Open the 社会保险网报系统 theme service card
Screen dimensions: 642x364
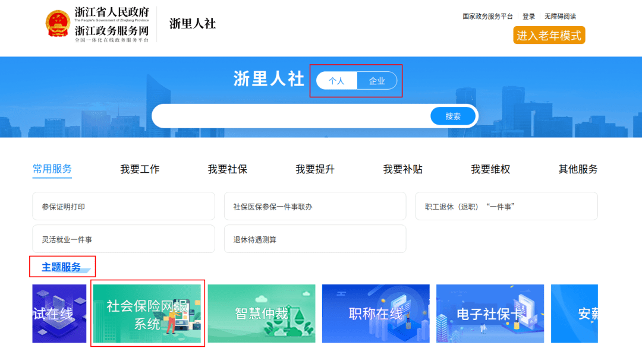(147, 314)
